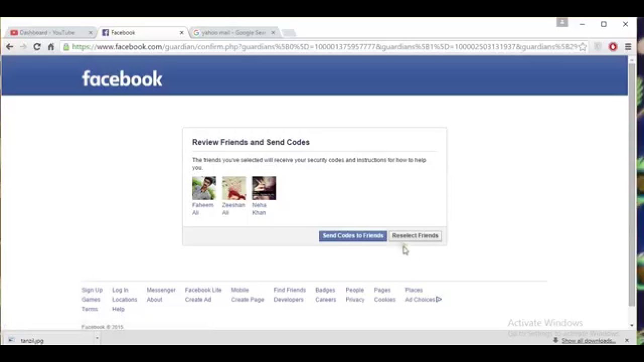
Task: Close the yahoo mail Google Search tab
Action: [x=273, y=33]
